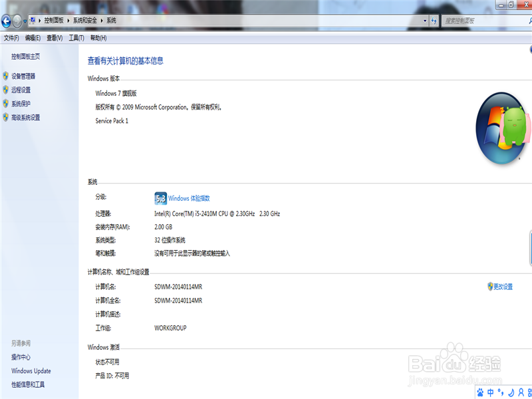
Task: Minimize the System window
Action: (x=501, y=5)
